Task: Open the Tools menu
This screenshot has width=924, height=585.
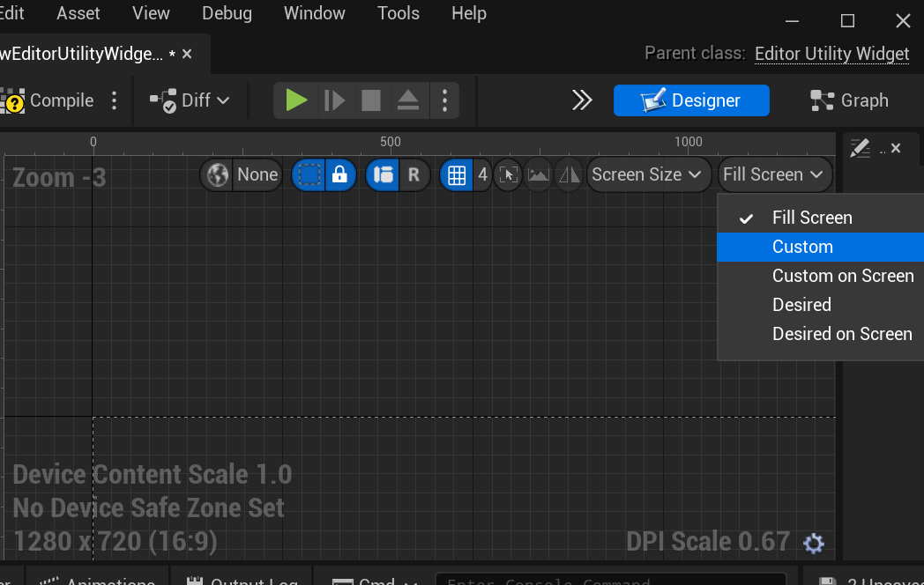Action: pyautogui.click(x=399, y=13)
